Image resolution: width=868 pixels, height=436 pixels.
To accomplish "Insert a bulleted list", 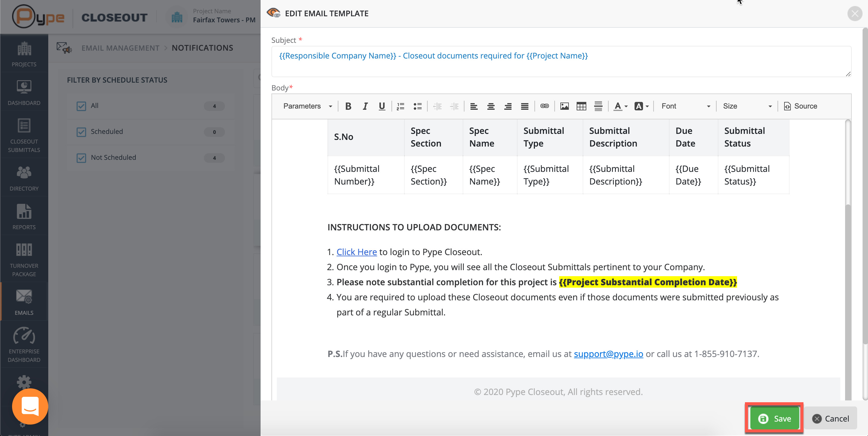I will [x=417, y=106].
